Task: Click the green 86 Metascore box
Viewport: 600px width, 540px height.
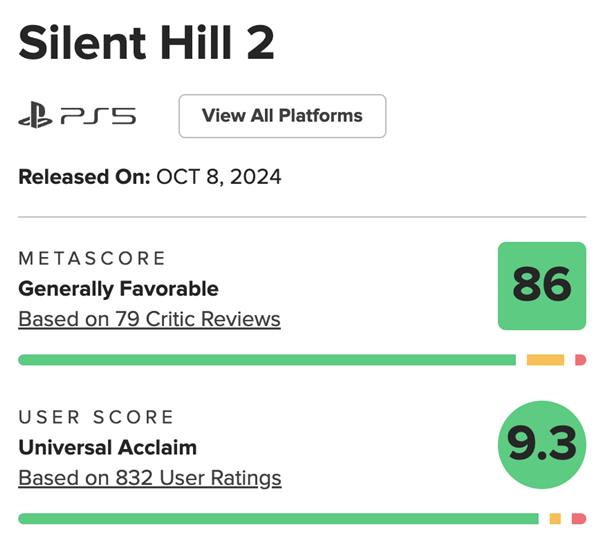Action: coord(542,286)
